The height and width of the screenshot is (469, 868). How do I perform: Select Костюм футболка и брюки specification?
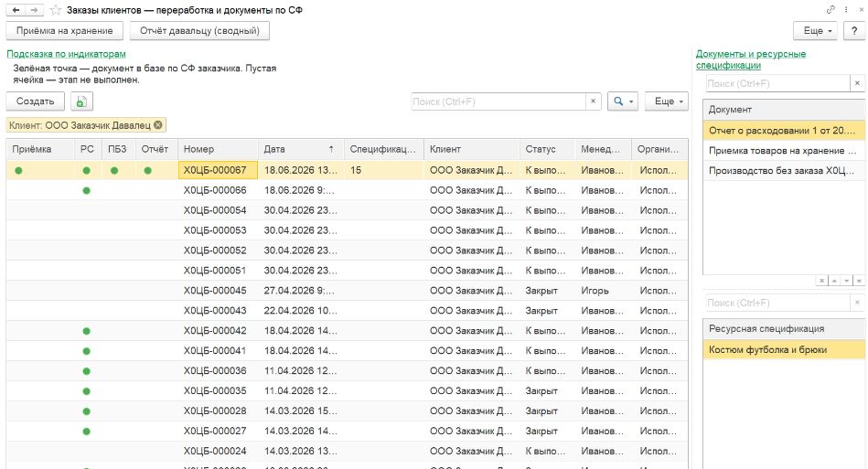[784, 349]
